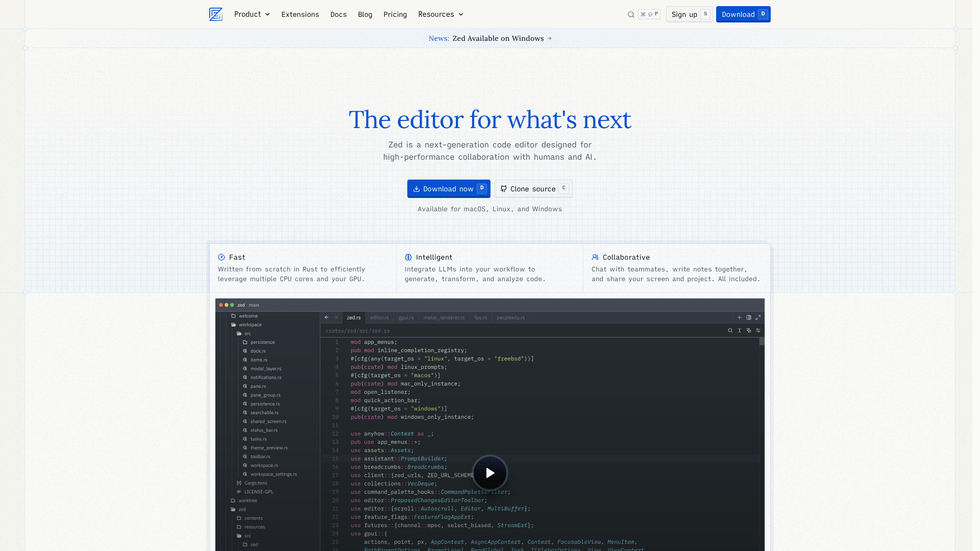Click the Zed logo icon
The height and width of the screenshot is (551, 980).
pyautogui.click(x=215, y=14)
